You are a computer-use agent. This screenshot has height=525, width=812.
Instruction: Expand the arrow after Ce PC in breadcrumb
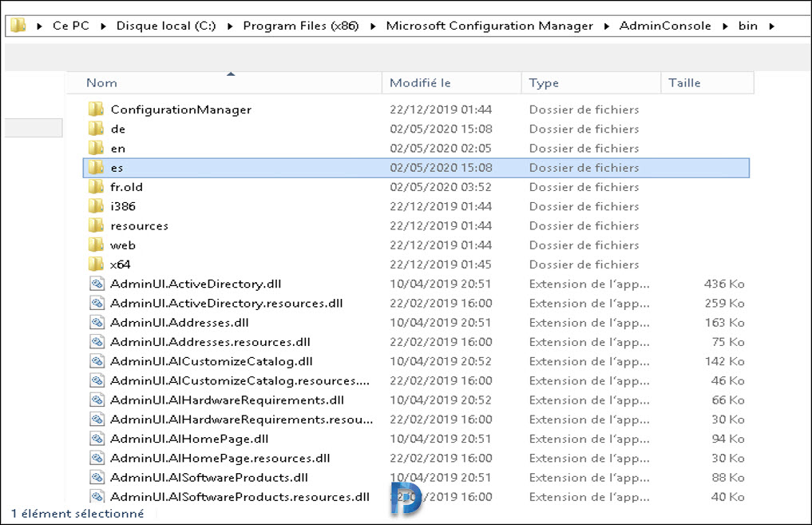(x=103, y=26)
